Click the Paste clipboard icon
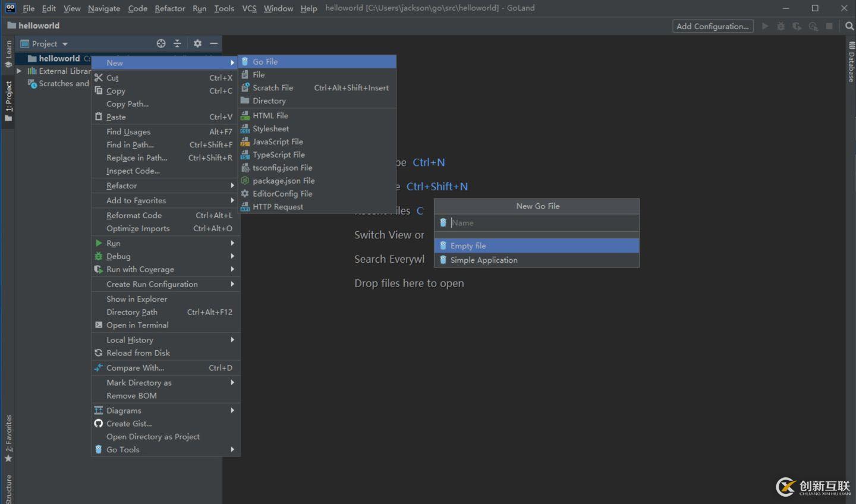Image resolution: width=856 pixels, height=504 pixels. [x=99, y=117]
